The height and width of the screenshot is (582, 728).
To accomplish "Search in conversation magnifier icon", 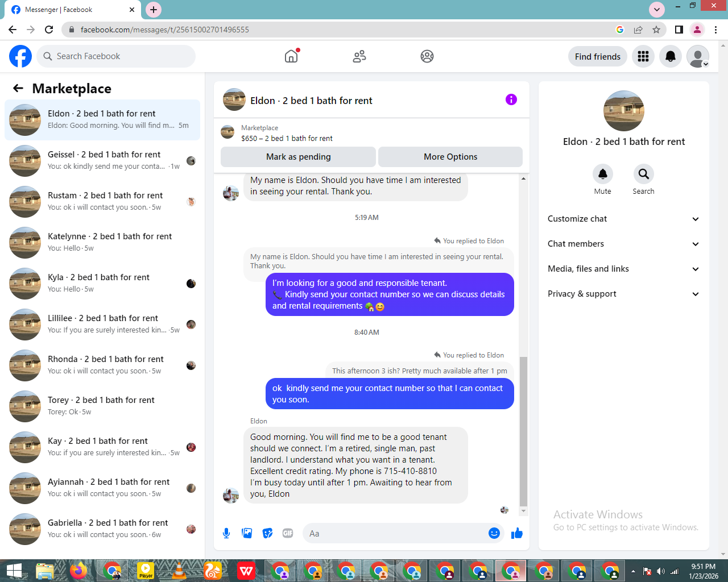I will click(x=643, y=174).
